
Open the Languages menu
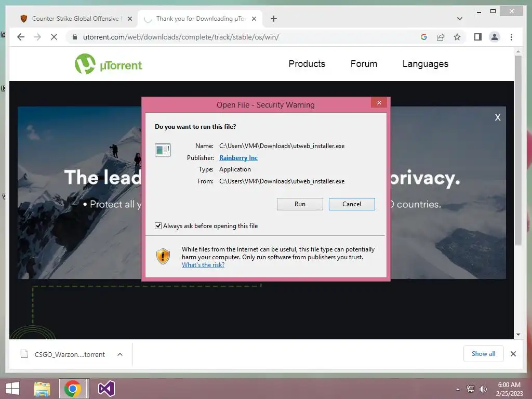coord(425,64)
